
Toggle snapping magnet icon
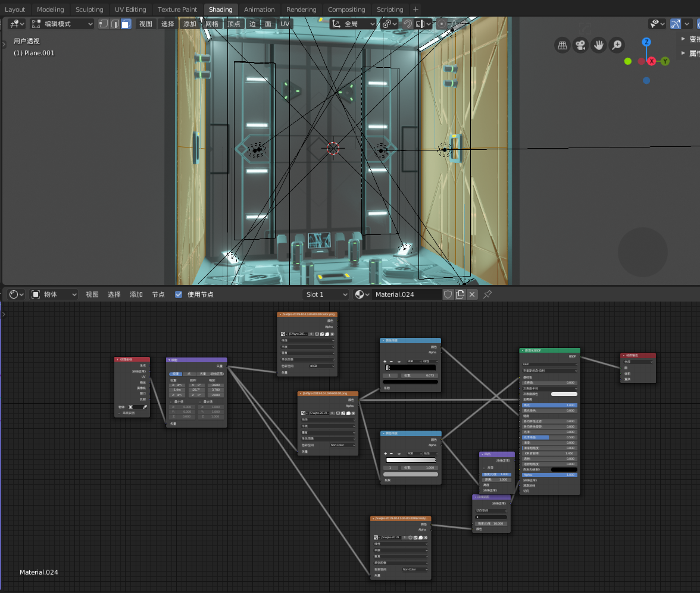408,24
